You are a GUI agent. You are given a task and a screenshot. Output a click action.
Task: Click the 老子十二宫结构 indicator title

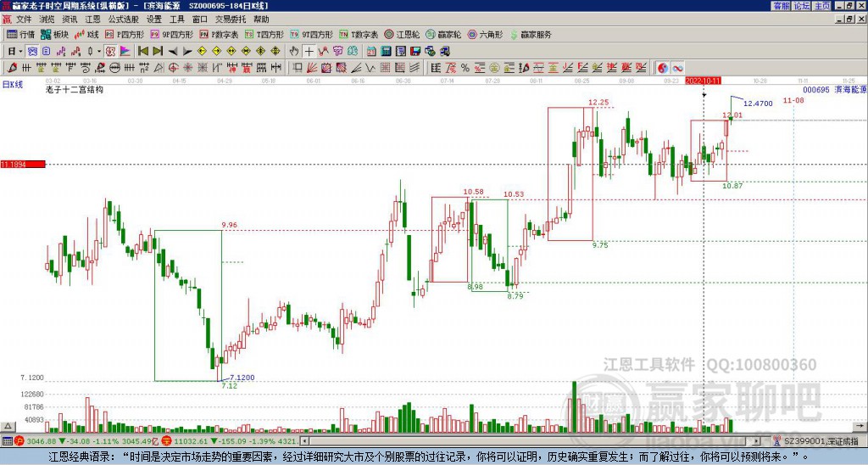75,90
